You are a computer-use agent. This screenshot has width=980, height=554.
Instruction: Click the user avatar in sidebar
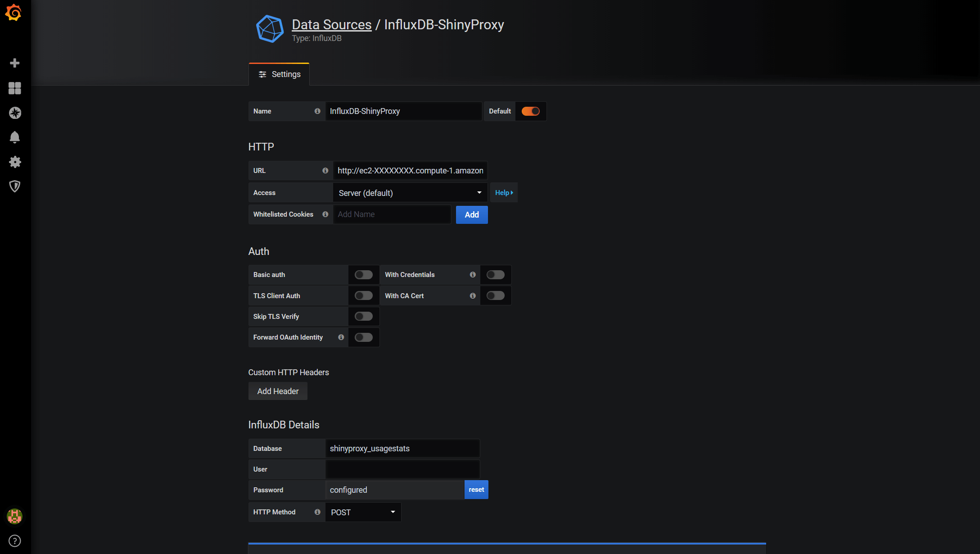pos(15,516)
